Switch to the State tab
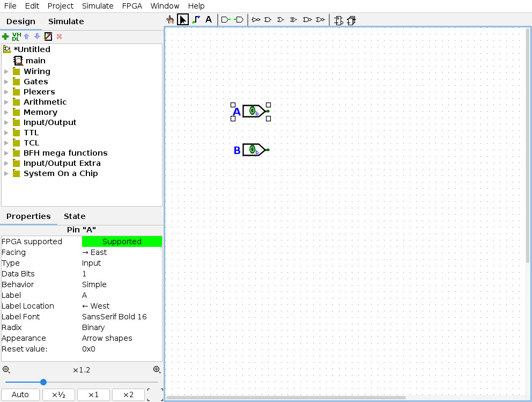Image resolution: width=532 pixels, height=402 pixels. coord(75,216)
